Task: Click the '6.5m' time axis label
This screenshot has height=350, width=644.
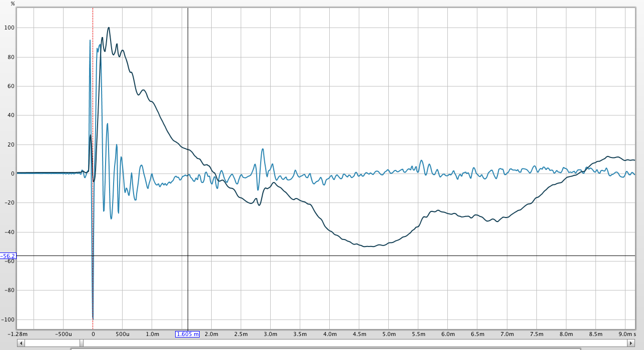Action: 477,334
